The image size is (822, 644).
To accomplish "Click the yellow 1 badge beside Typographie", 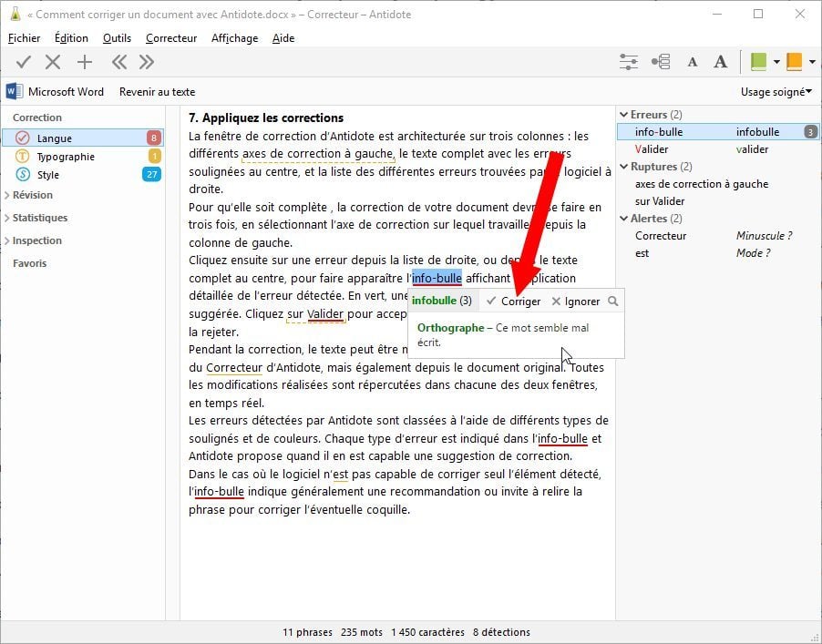I will [154, 156].
